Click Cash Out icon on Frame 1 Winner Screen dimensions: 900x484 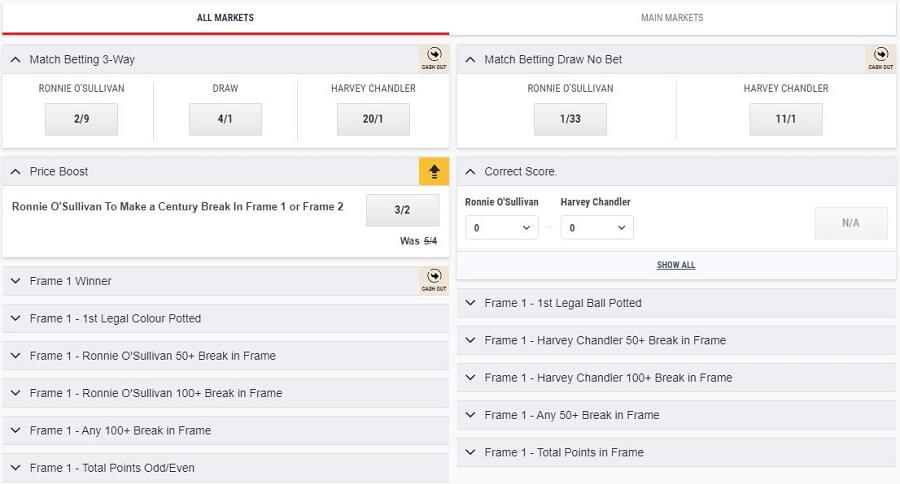[x=434, y=280]
